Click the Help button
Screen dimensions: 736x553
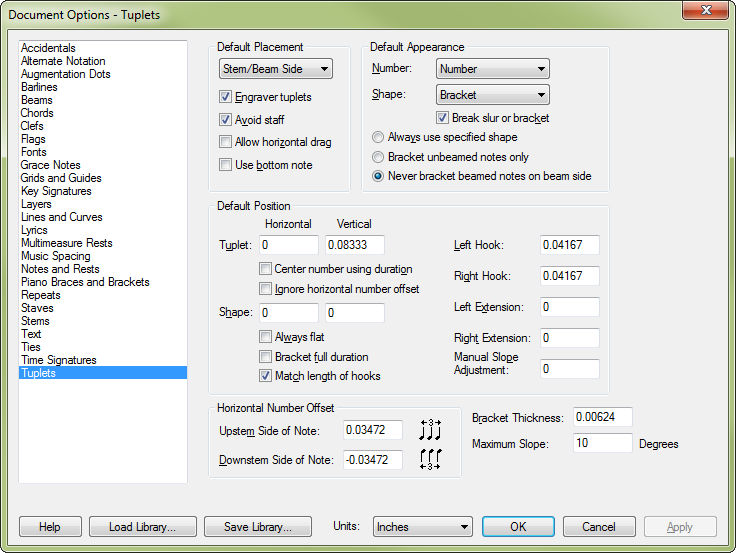point(50,527)
